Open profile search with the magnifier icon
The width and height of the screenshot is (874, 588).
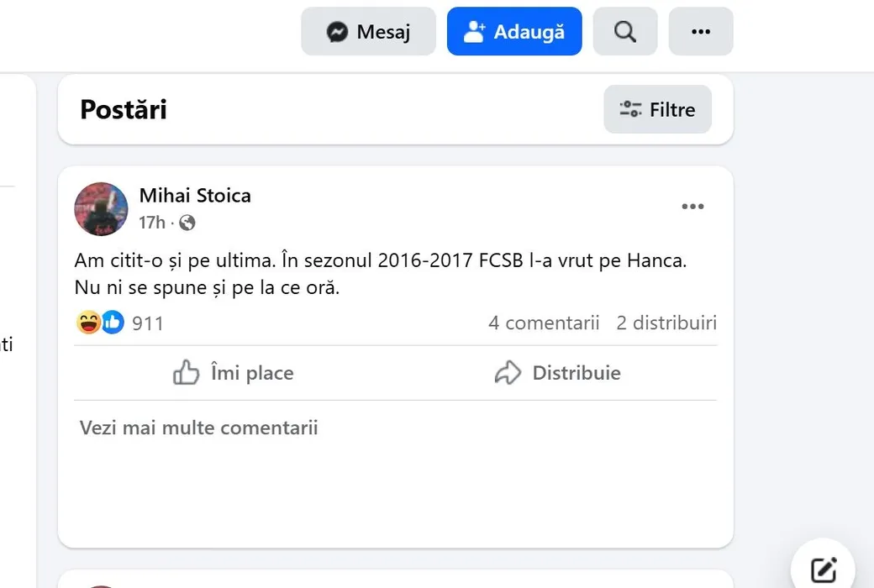tap(624, 32)
